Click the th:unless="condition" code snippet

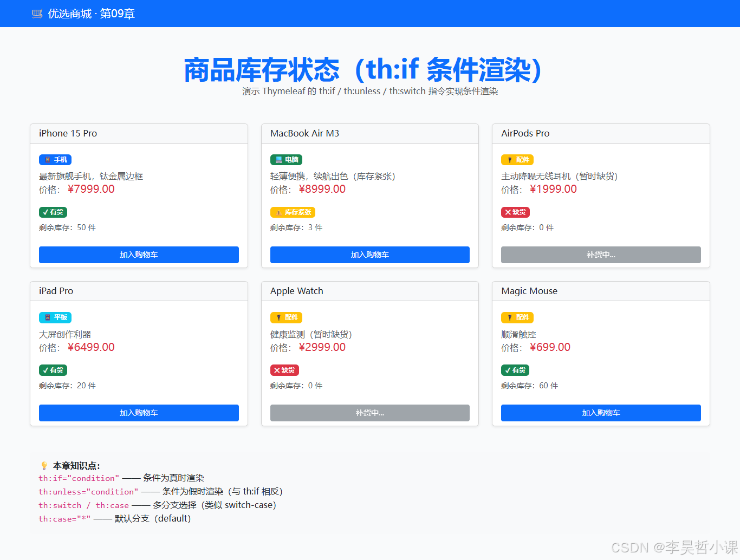click(88, 492)
